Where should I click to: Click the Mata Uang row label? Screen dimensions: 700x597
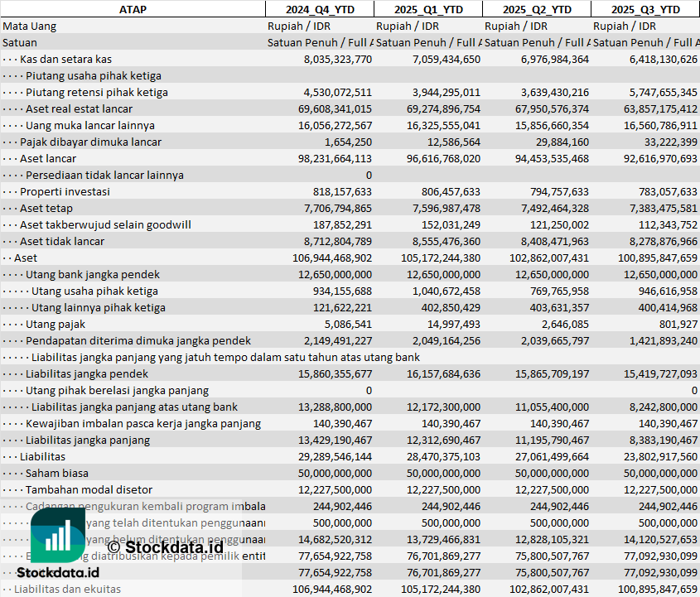pos(30,26)
